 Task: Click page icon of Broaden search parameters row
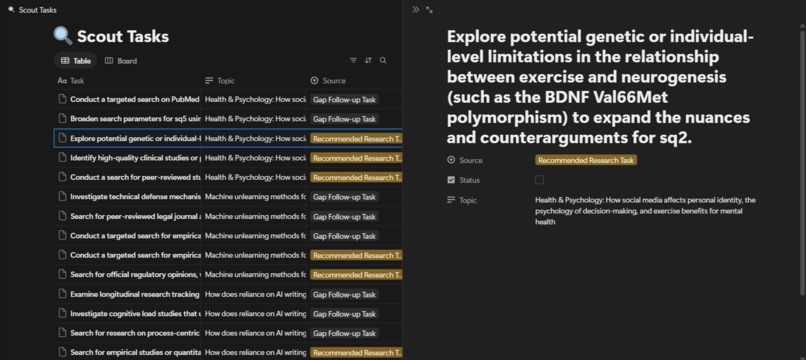point(62,119)
